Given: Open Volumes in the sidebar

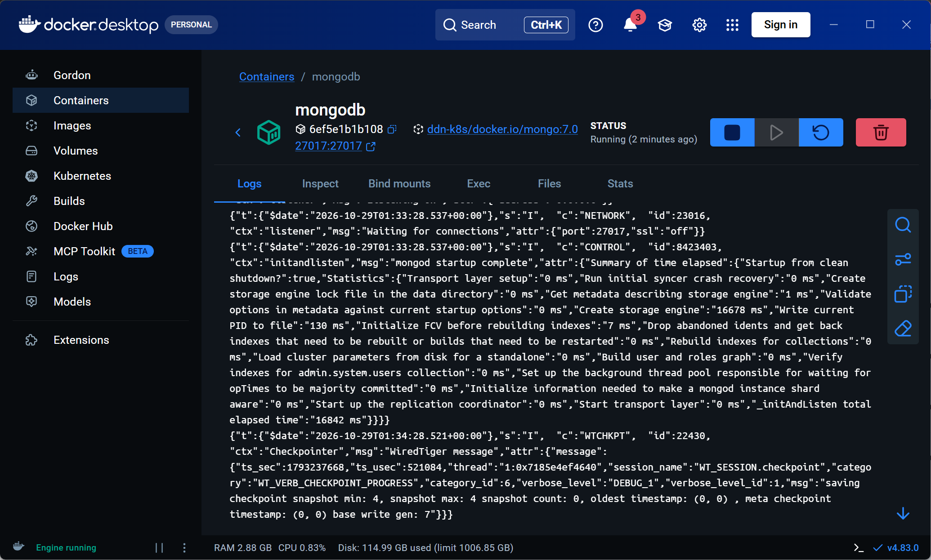Looking at the screenshot, I should tap(101, 151).
